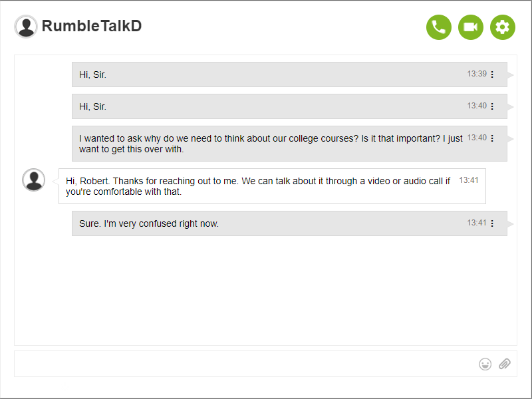Viewport: 532px width, 399px height.
Task: Attach a file using paperclip icon
Action: pyautogui.click(x=505, y=364)
